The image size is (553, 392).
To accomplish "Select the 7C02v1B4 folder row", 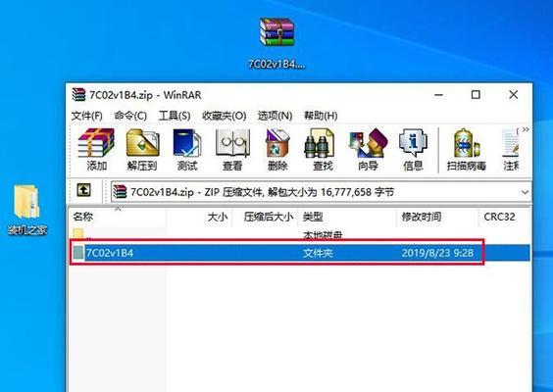I will [x=300, y=253].
